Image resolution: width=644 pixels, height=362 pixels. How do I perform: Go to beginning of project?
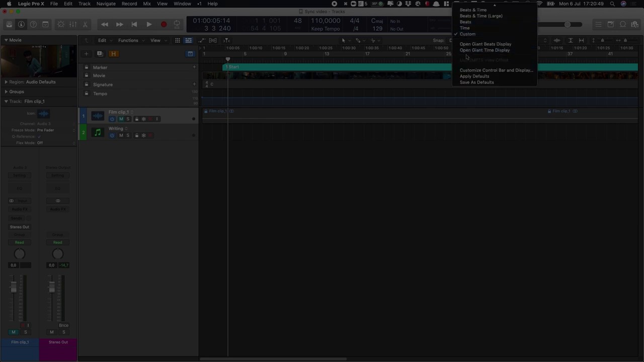pos(134,24)
